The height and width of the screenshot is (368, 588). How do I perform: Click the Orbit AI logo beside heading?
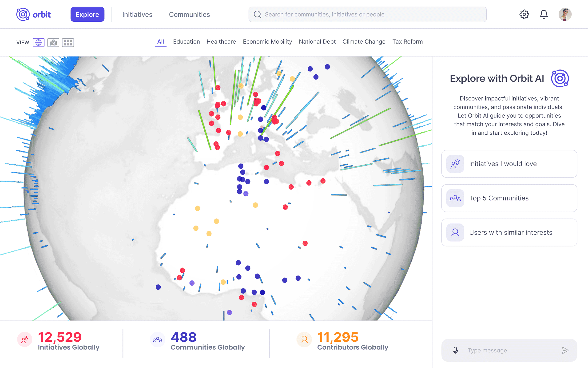pyautogui.click(x=560, y=78)
